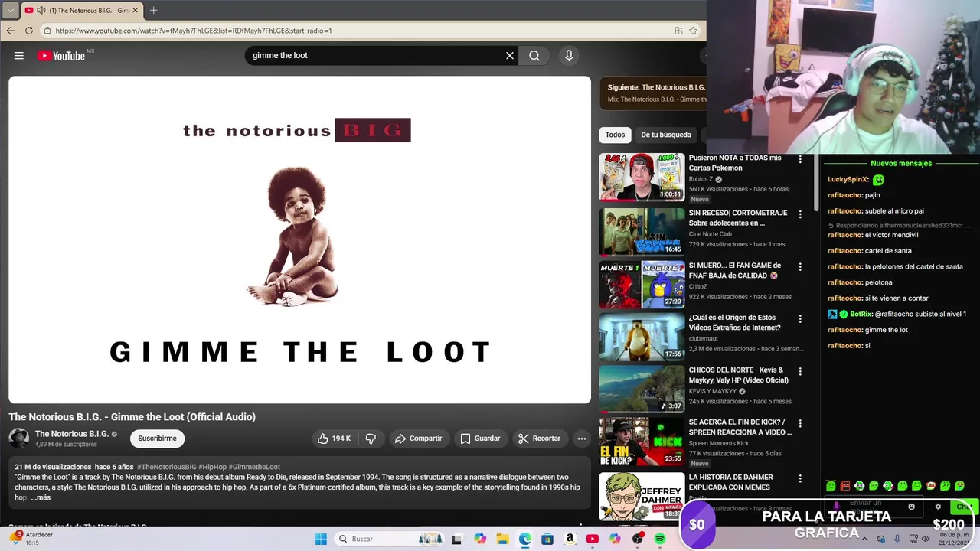Add page to favorites with the star
The image size is (980, 551).
click(693, 31)
